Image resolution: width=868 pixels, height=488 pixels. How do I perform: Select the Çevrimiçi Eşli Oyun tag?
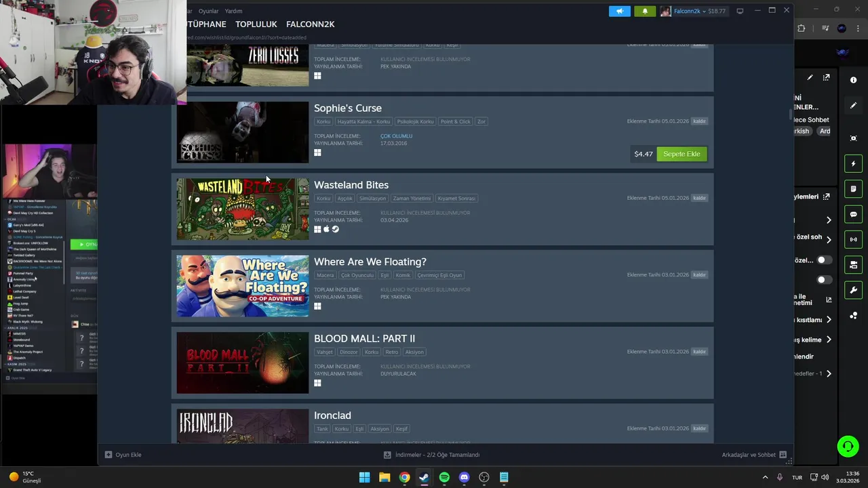tap(439, 275)
